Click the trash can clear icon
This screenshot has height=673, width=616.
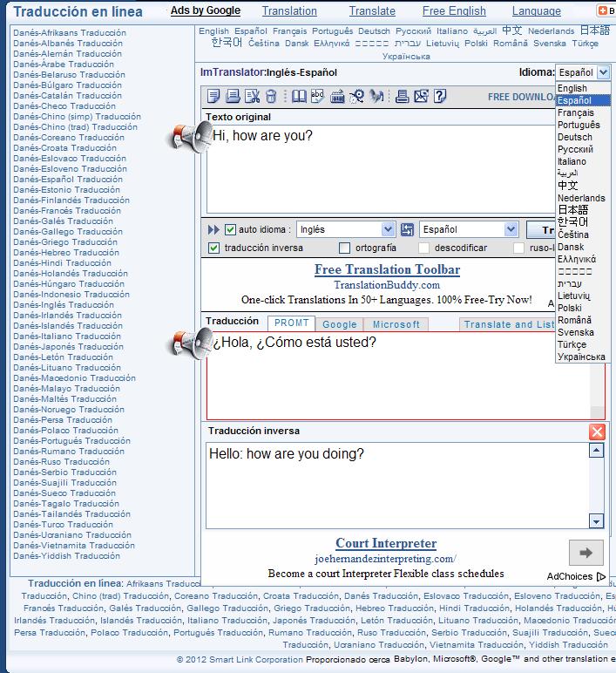[271, 97]
